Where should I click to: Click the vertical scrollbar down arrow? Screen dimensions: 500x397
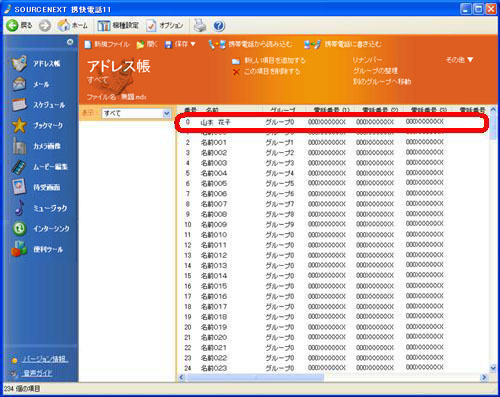[493, 368]
